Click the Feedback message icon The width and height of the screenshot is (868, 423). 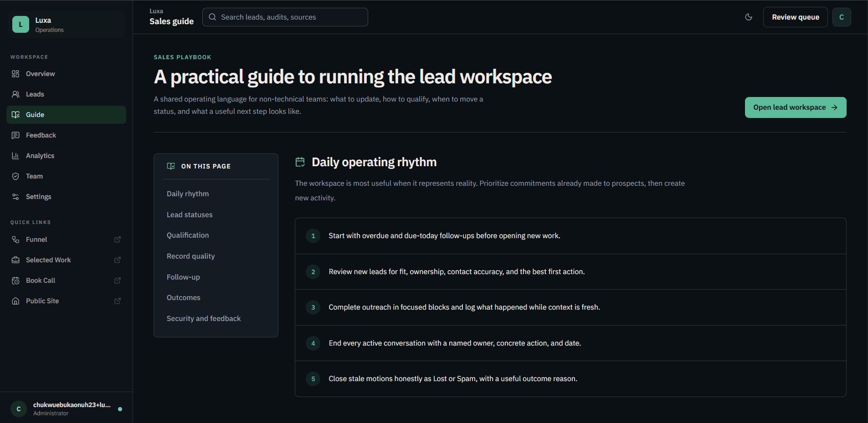click(15, 135)
